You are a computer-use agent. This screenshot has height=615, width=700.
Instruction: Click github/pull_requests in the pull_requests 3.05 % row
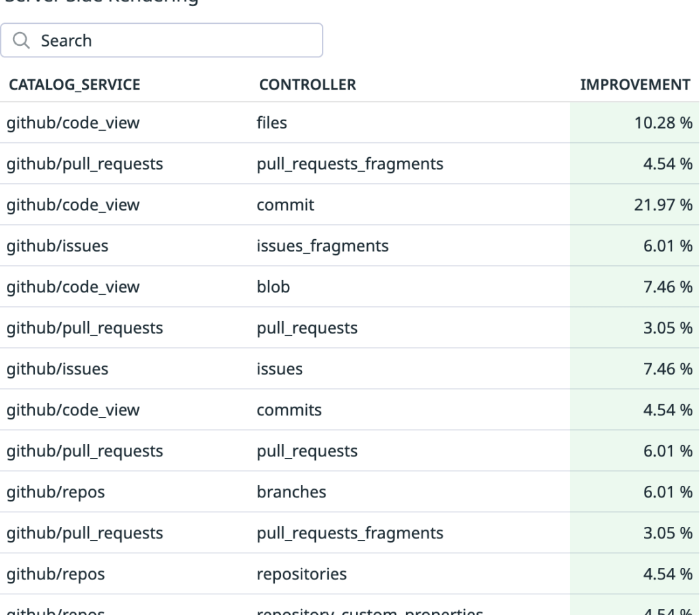(85, 328)
